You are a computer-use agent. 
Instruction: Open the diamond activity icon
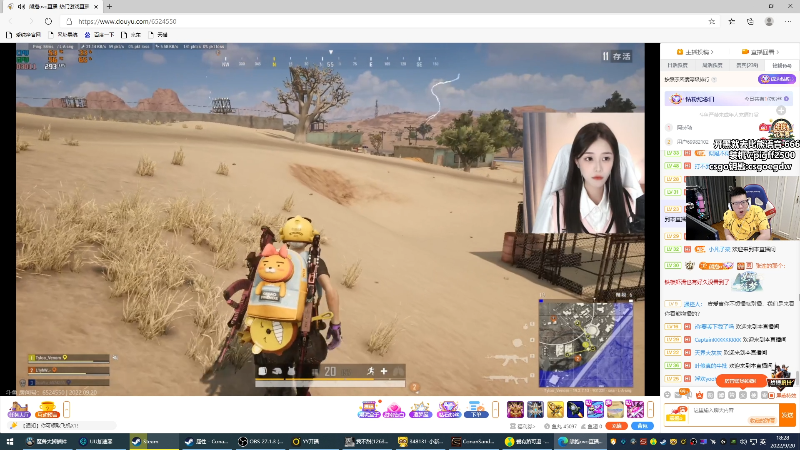click(448, 409)
